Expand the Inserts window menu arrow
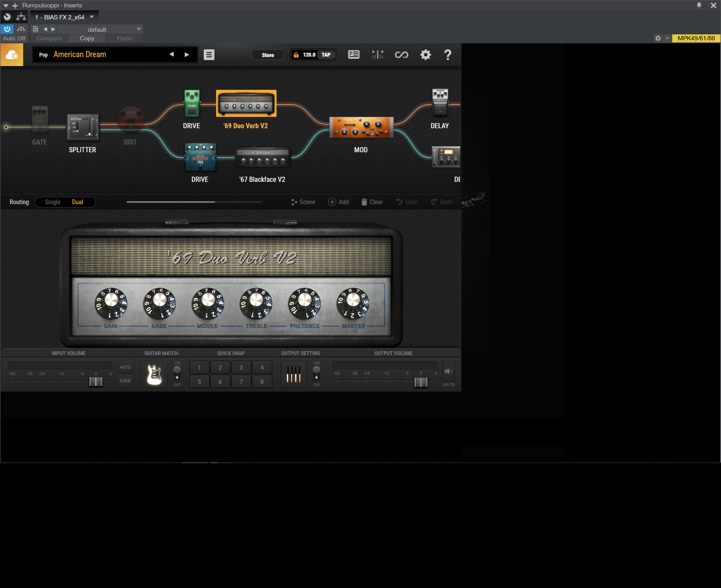Screen dimensions: 721x588 pyautogui.click(x=6, y=6)
